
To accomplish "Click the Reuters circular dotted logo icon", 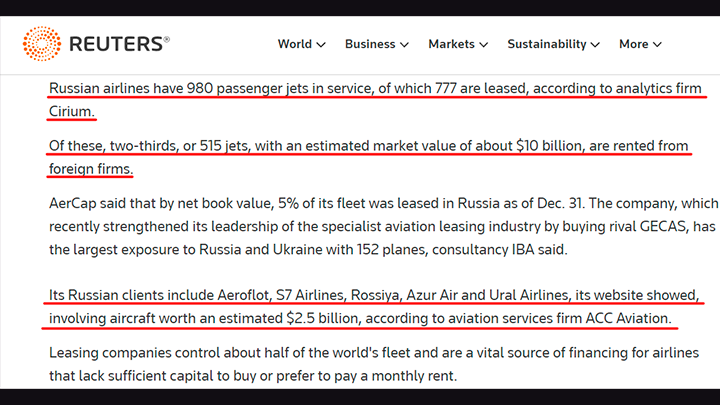I will pyautogui.click(x=42, y=44).
